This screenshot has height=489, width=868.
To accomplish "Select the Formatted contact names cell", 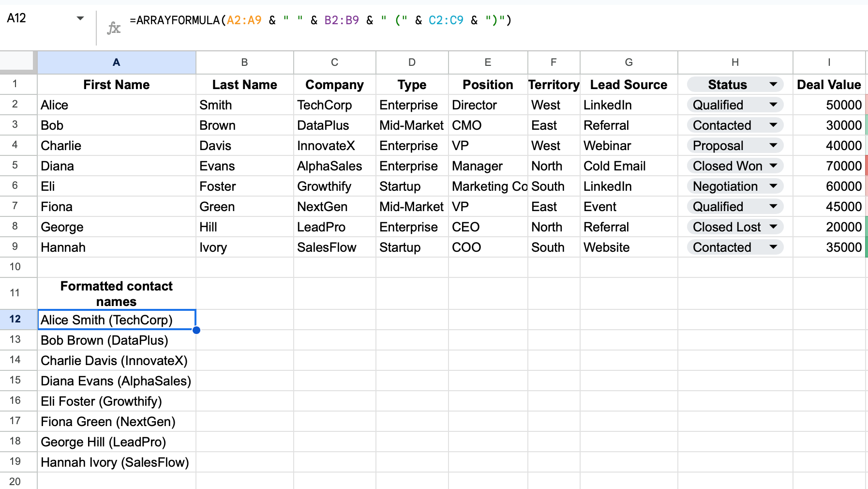I will click(116, 293).
